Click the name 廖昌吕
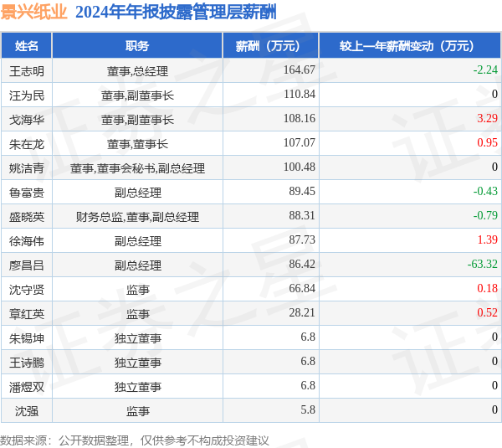502x448 pixels. (x=27, y=265)
